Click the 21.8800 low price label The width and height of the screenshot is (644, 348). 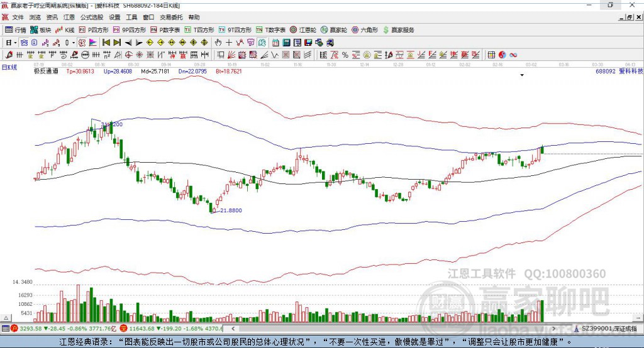tap(231, 210)
